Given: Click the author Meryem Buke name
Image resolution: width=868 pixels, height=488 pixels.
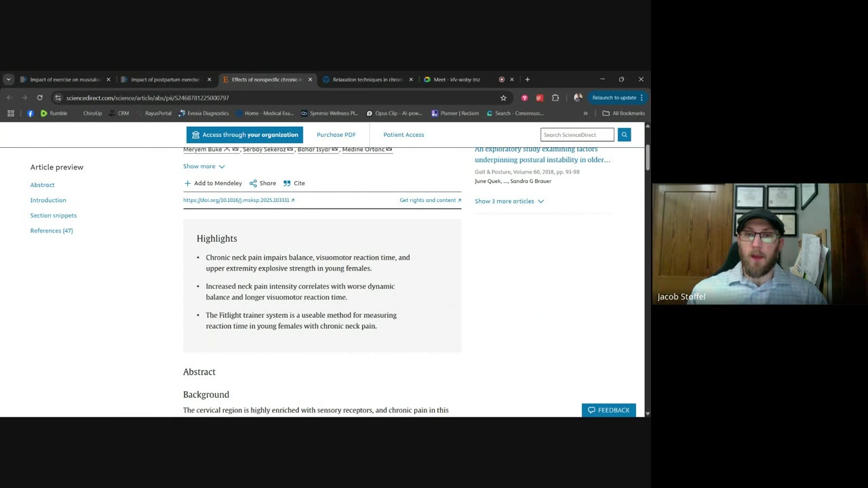Looking at the screenshot, I should tap(203, 150).
